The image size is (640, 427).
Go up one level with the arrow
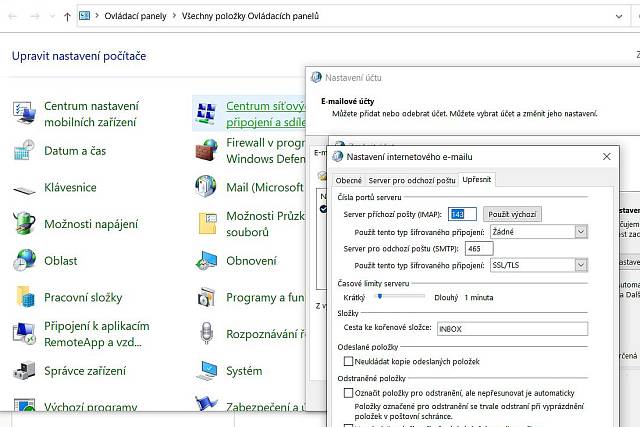[x=67, y=16]
